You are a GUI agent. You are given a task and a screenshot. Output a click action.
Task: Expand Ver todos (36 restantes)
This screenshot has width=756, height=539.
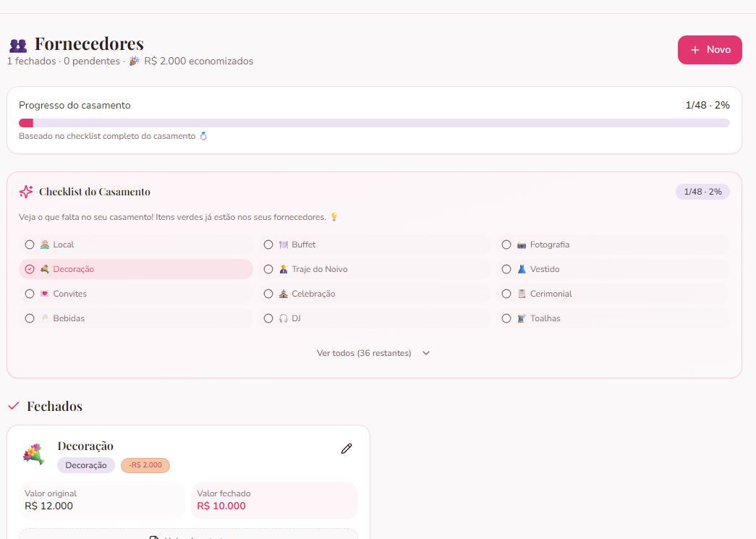click(364, 353)
